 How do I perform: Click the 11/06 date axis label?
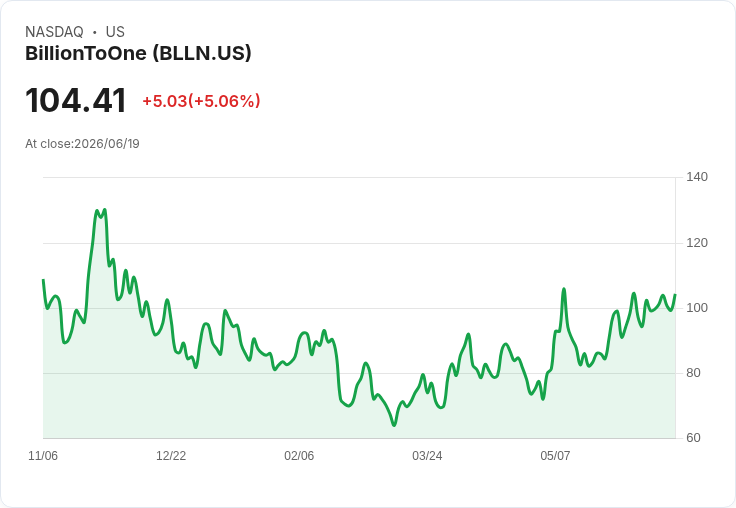pyautogui.click(x=43, y=455)
